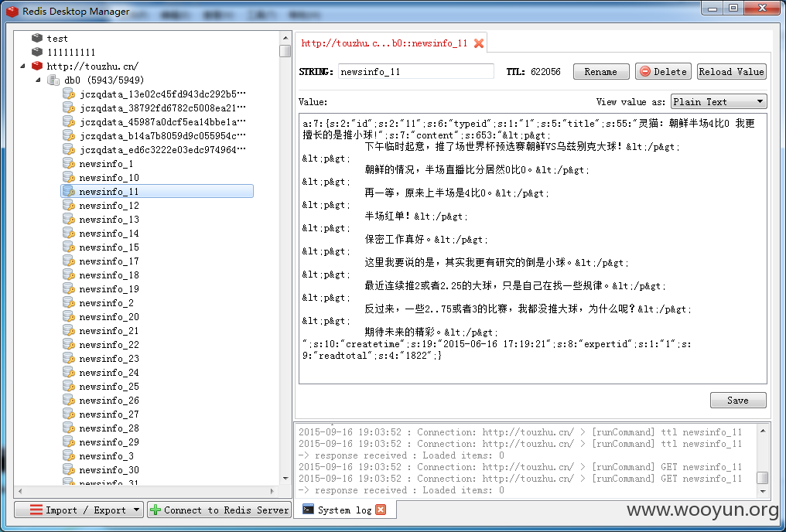This screenshot has height=532, width=786.
Task: Click the key tree scroll-up arrow
Action: [285, 38]
